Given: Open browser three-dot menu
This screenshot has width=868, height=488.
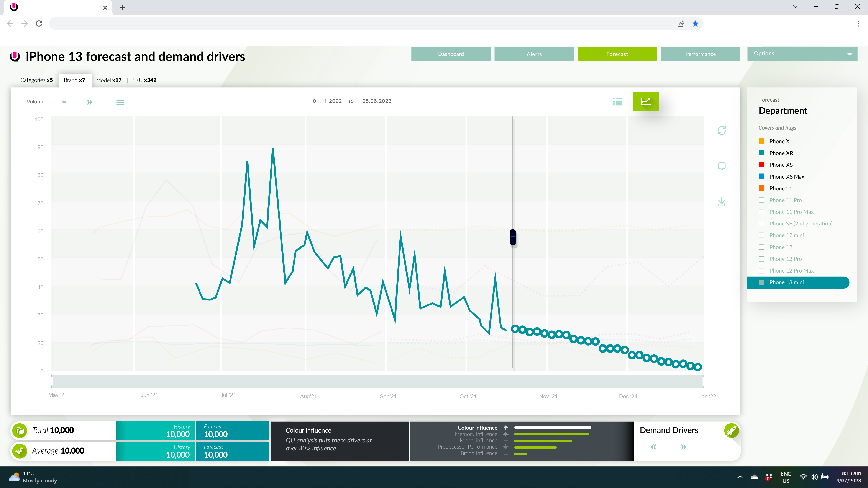Looking at the screenshot, I should click(858, 24).
